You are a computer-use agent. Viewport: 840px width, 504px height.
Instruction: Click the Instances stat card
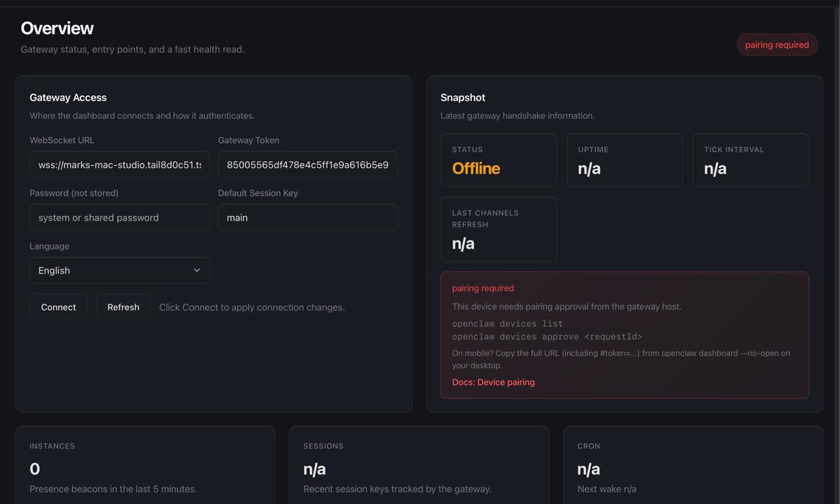coord(145,467)
